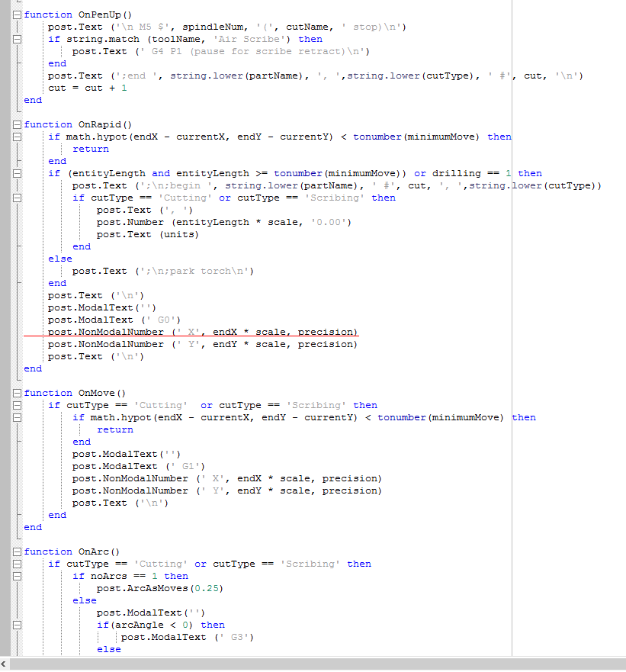Viewport: 626px width, 672px height.
Task: Collapse the 'if noArcs == 1 then' block
Action: tap(17, 576)
